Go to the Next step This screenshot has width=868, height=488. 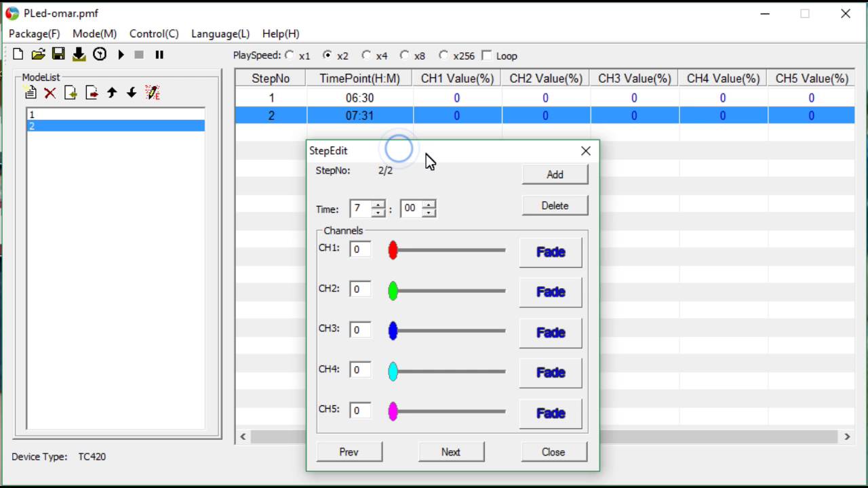click(451, 452)
